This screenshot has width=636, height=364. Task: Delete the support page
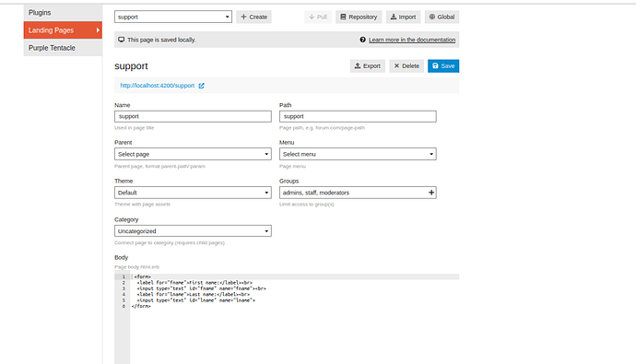(x=406, y=66)
